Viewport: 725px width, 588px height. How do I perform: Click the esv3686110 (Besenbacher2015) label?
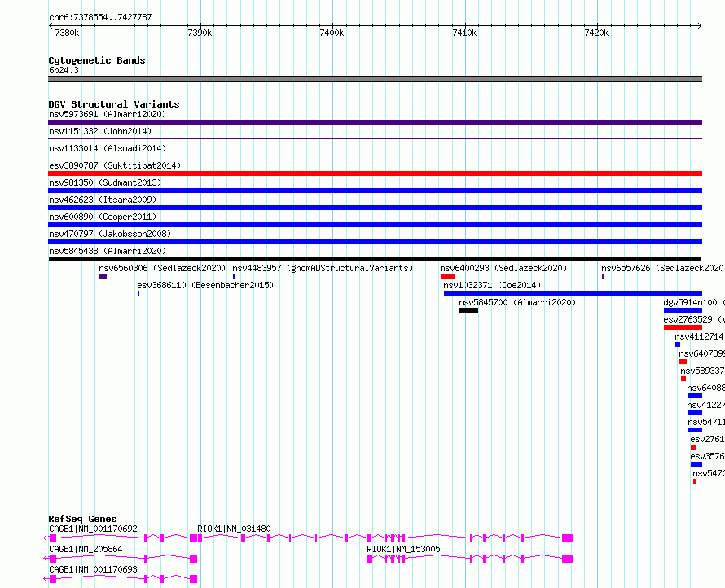[205, 285]
